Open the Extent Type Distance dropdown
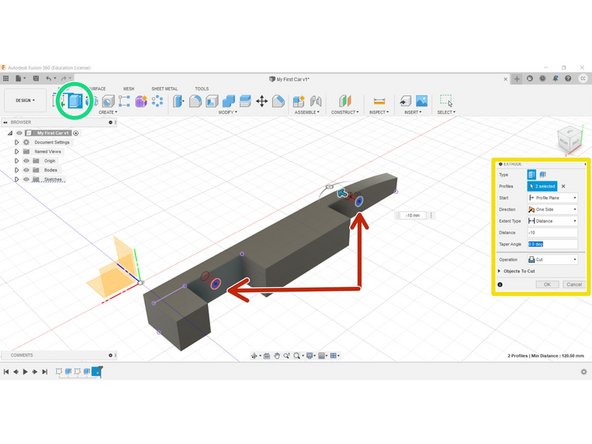Image resolution: width=592 pixels, height=444 pixels. pyautogui.click(x=552, y=221)
